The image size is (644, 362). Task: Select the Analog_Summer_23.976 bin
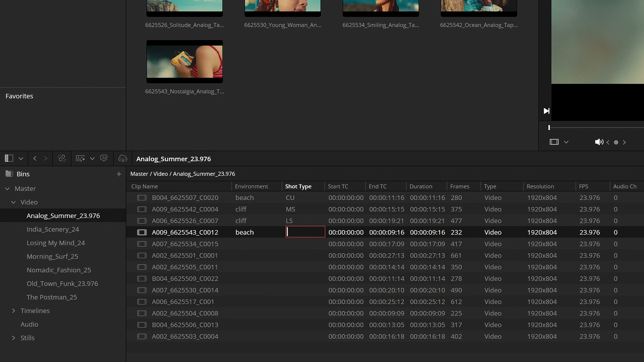pos(63,216)
